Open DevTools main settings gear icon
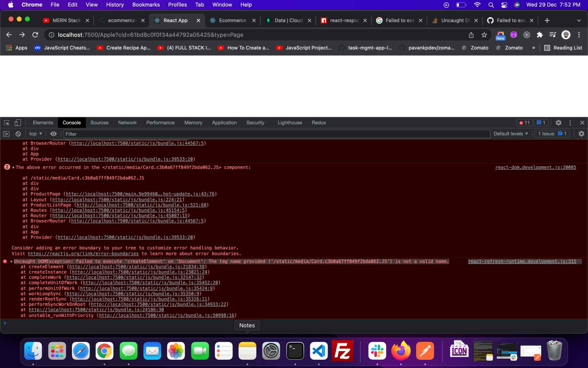588x368 pixels. (559, 123)
